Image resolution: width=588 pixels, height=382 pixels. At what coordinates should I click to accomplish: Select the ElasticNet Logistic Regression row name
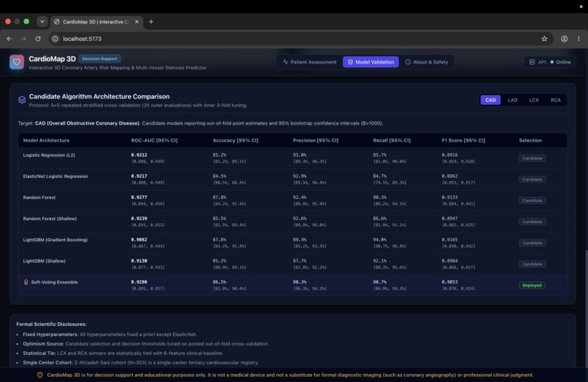pos(55,176)
